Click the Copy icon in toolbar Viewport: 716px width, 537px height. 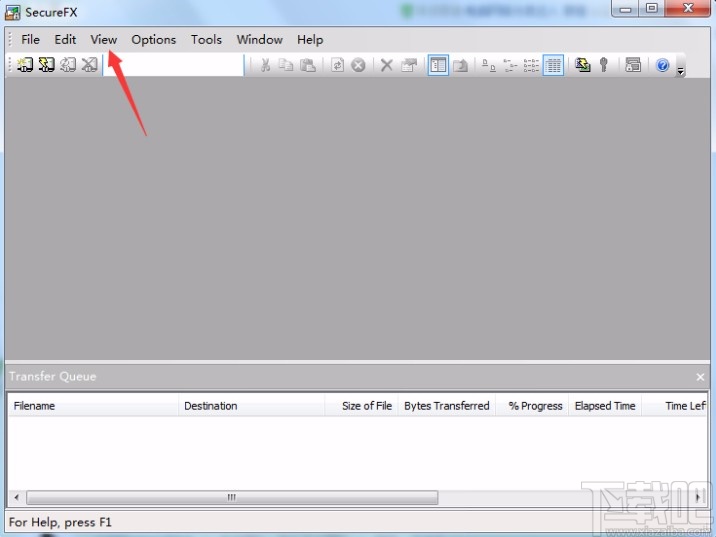tap(286, 65)
